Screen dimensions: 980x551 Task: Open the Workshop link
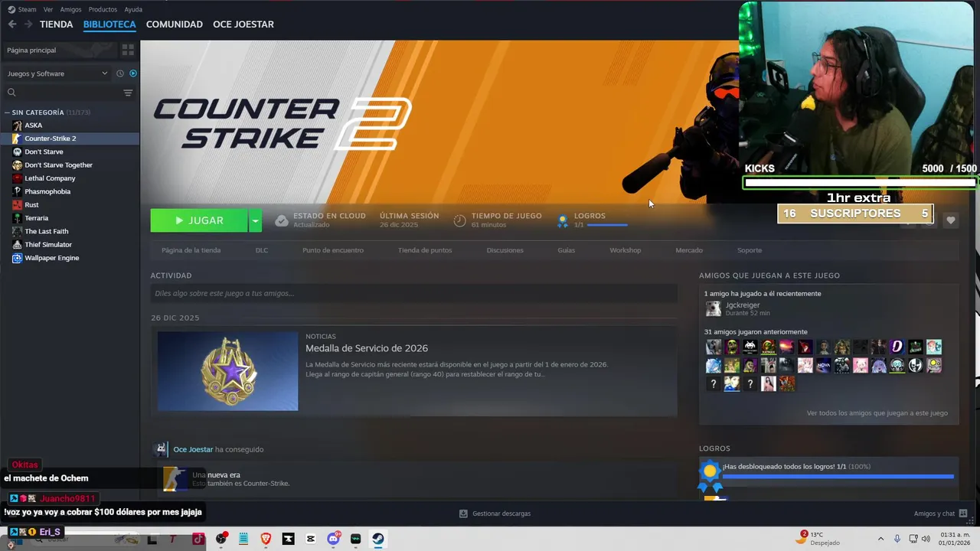pos(626,250)
